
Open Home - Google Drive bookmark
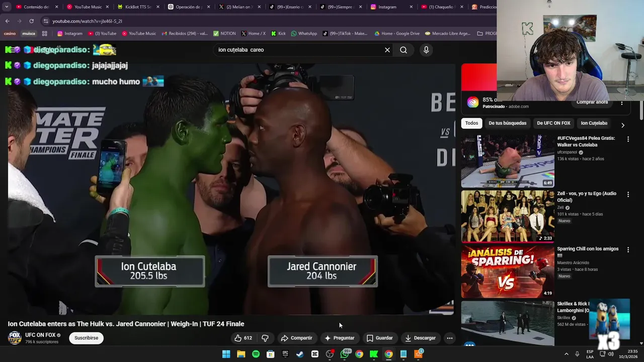click(397, 34)
